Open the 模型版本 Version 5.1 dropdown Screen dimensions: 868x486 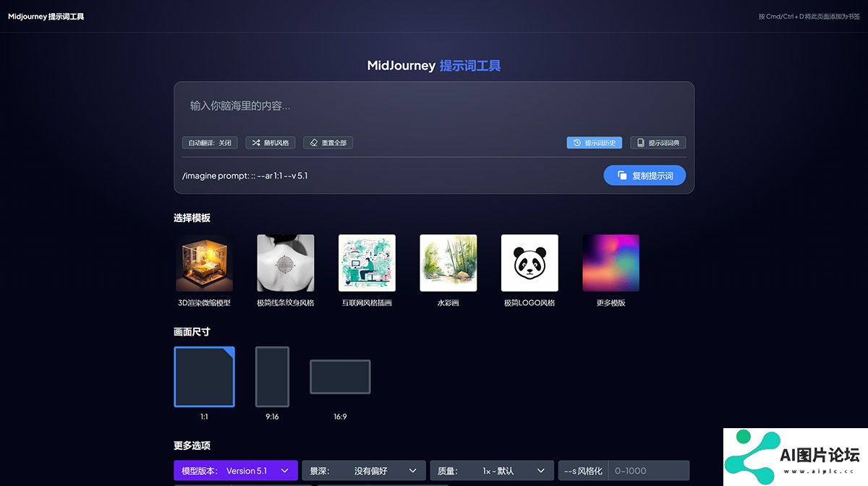[236, 471]
